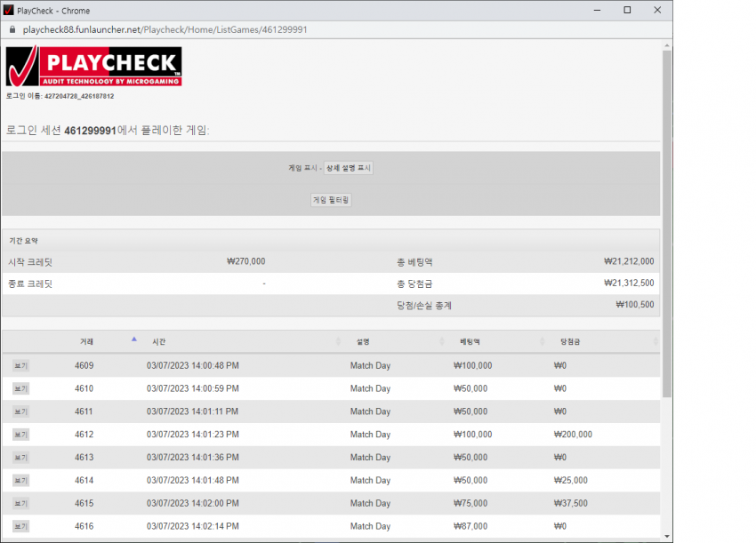Select 시작 크레딧 label

pos(30,262)
